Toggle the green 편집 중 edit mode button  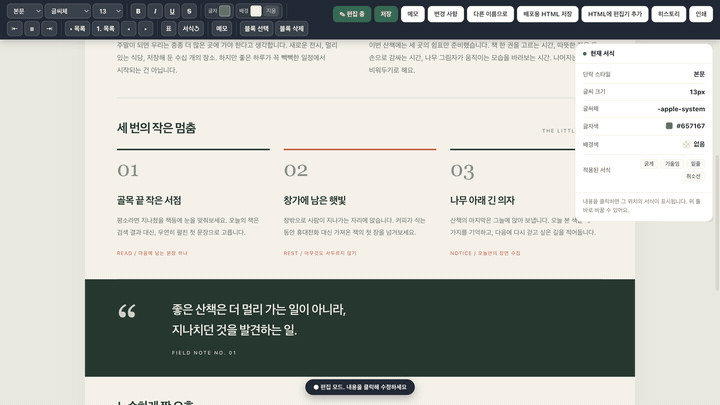click(352, 14)
